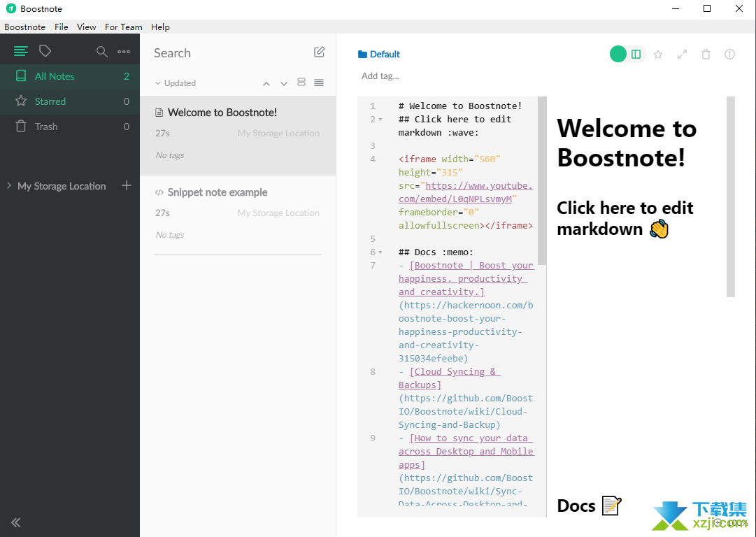Select the split view layout icon

pos(636,54)
